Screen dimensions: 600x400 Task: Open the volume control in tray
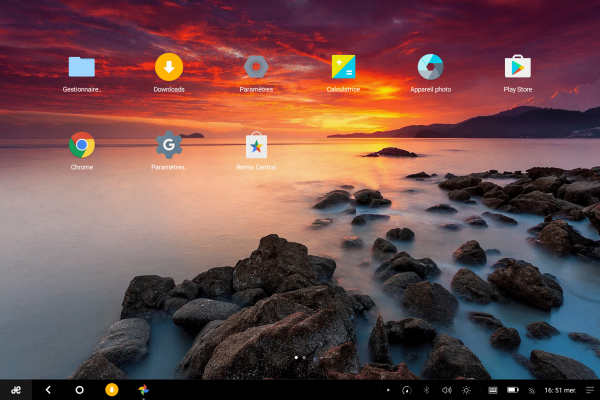[x=446, y=390]
